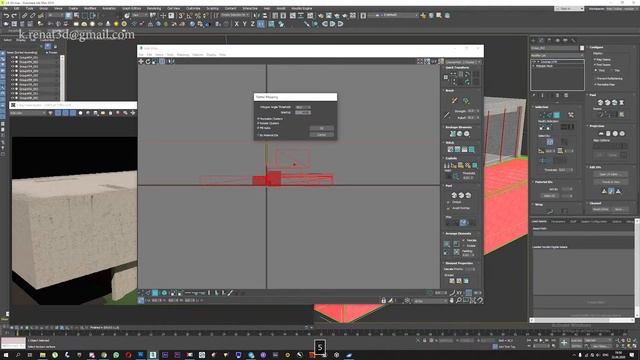Activate the Select Object tool
Screen dimensions: 640x360
click(69, 16)
